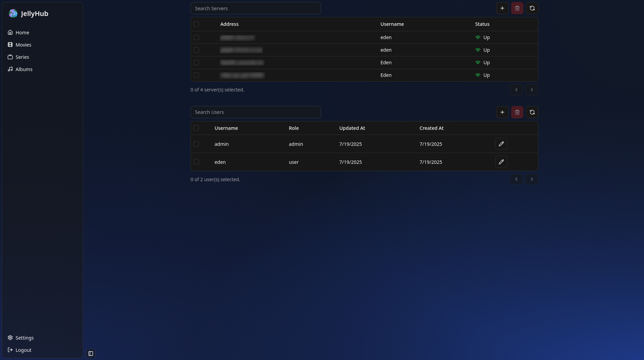Open the Series section
Image resolution: width=644 pixels, height=360 pixels.
click(x=18, y=57)
